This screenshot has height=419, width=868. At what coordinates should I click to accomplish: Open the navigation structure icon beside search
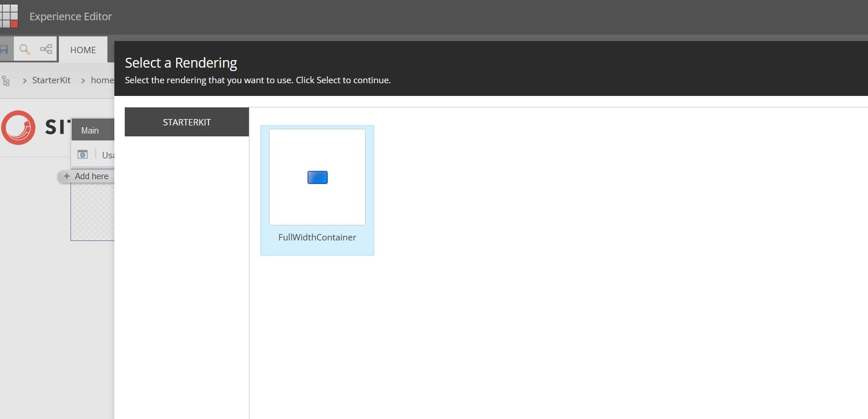[46, 50]
